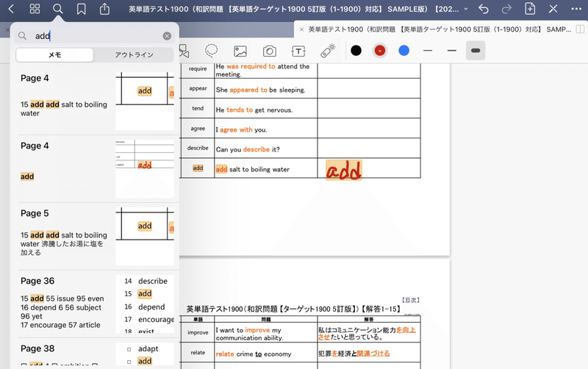Screen dimensions: 588x369
Task: Open first Page 4 search result
Action: tap(96, 101)
